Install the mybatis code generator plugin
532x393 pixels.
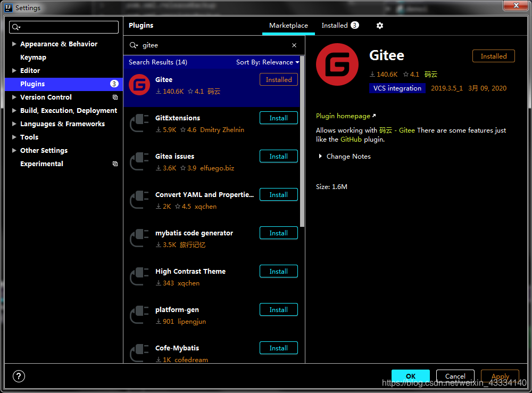click(x=279, y=233)
